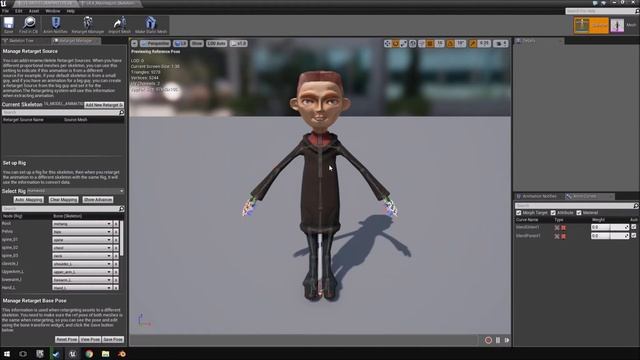Select the rotate gizmo tool in viewport
Image resolution: width=640 pixels, height=360 pixels.
[x=396, y=43]
